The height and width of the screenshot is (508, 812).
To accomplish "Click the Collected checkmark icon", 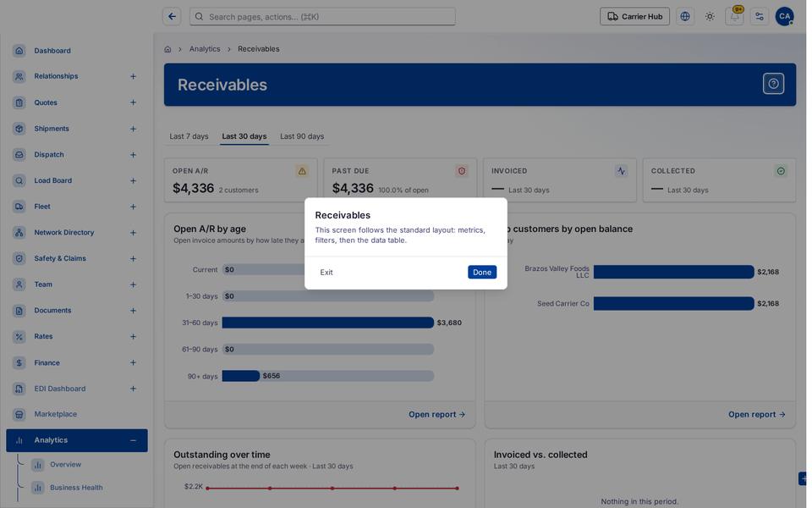I will click(781, 171).
